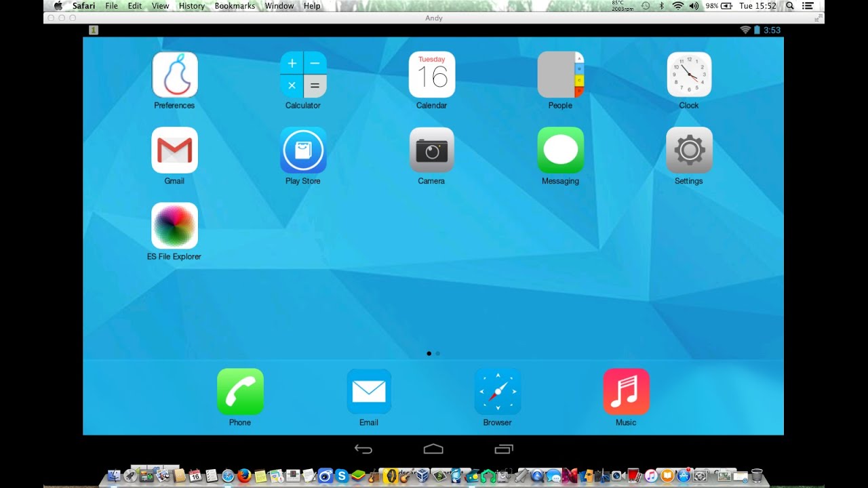Open the Music app in dock
Image resolution: width=868 pixels, height=488 pixels.
[x=626, y=391]
